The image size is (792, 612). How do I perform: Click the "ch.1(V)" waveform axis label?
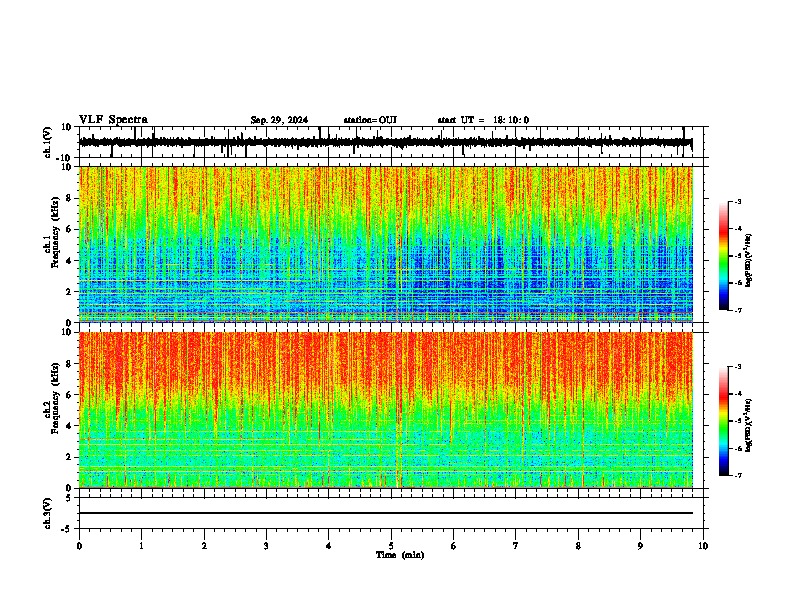click(48, 142)
